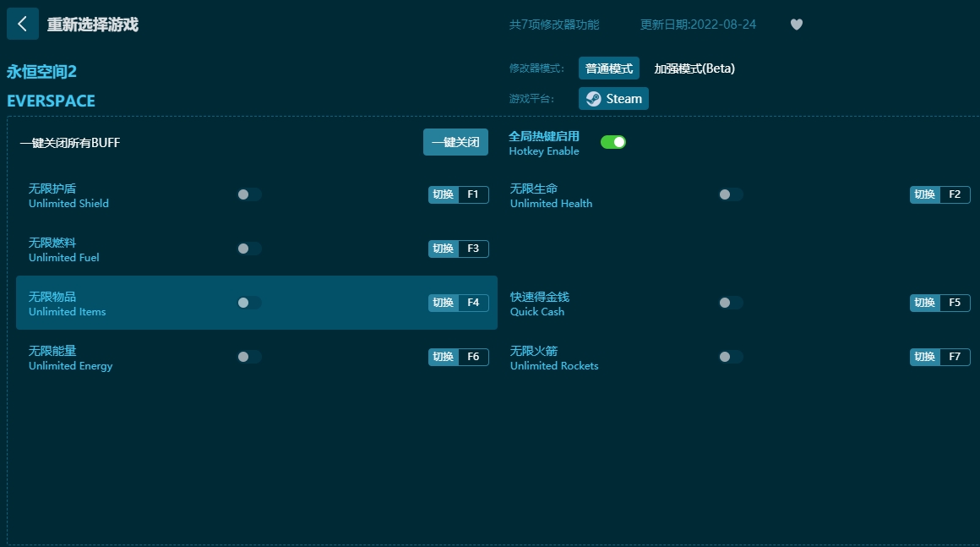980x547 pixels.
Task: Click the 一键关闭 button
Action: click(455, 142)
